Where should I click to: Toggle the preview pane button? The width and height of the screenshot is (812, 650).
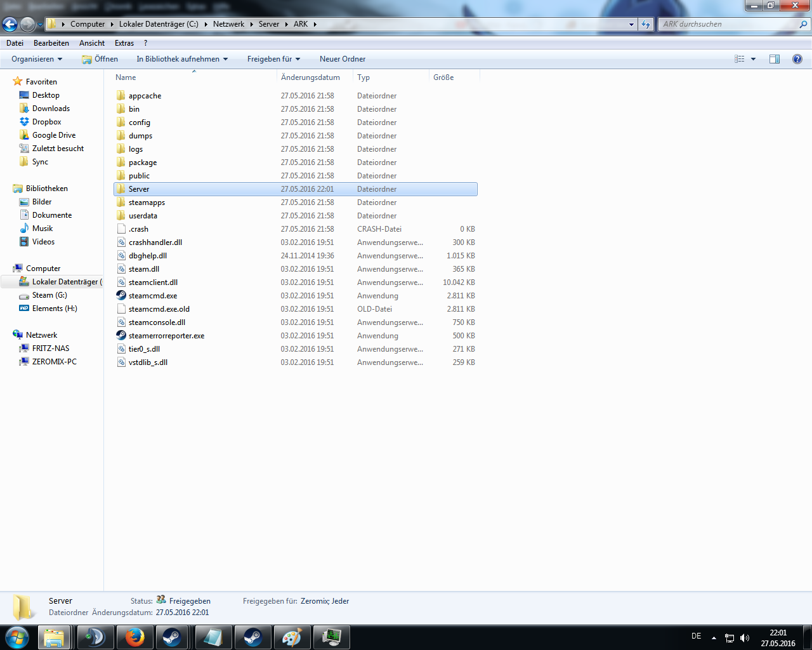[775, 59]
